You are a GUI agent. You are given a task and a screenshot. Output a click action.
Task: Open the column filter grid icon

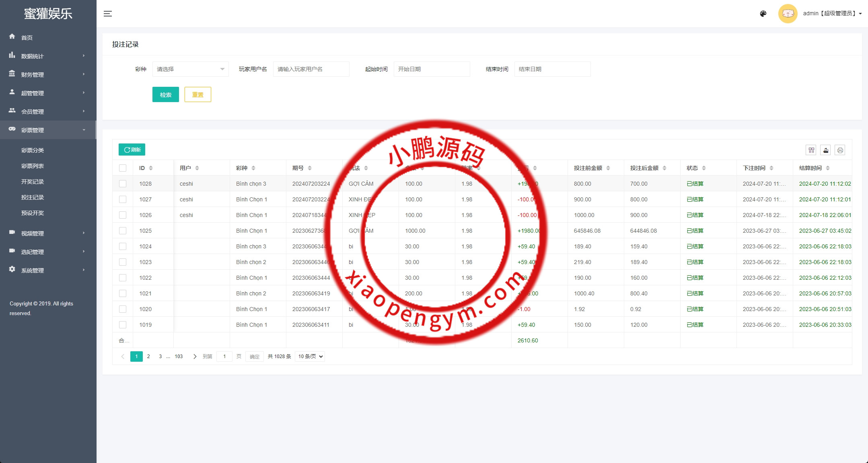coord(811,150)
